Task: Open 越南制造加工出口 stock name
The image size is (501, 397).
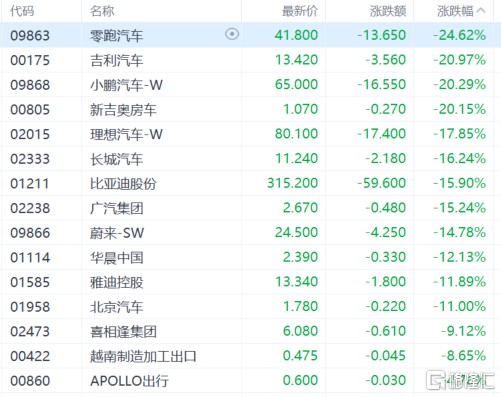Action: [x=143, y=356]
